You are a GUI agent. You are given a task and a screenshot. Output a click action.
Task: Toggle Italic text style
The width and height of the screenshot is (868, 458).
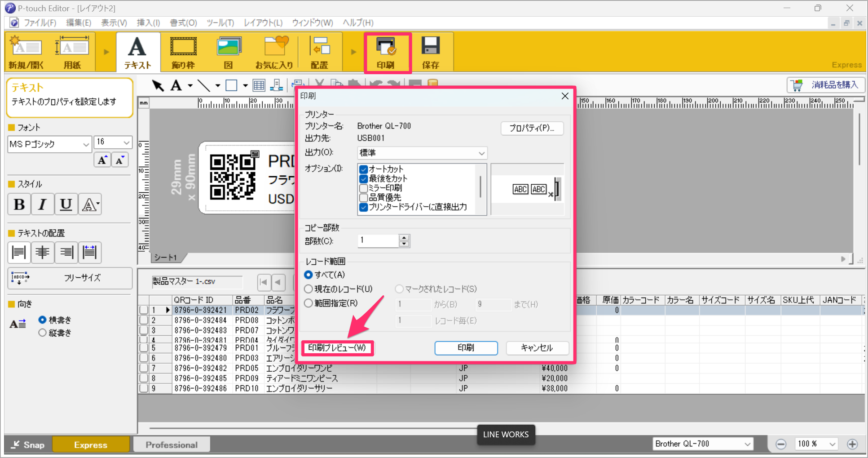42,205
